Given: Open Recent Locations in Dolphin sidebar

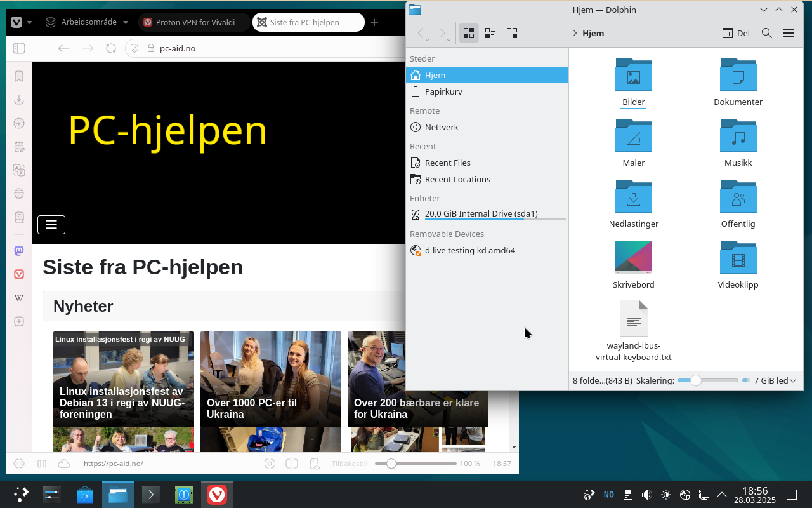Looking at the screenshot, I should coord(487,179).
